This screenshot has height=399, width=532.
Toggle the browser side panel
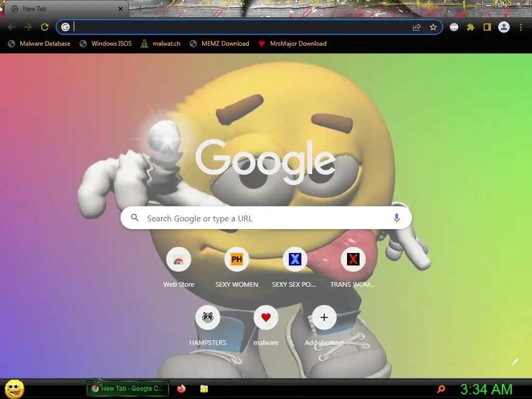487,27
